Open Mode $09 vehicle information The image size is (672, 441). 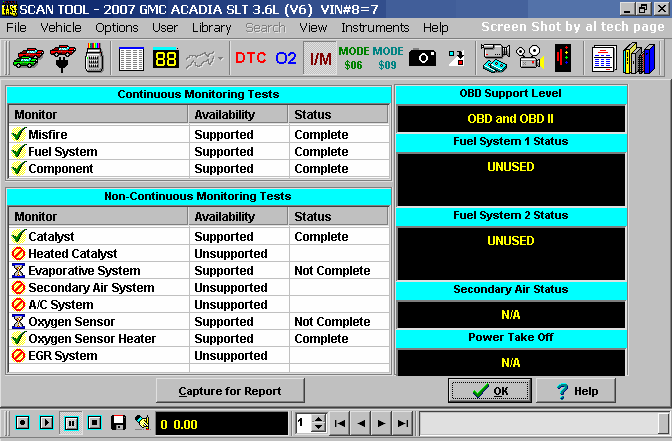coord(388,58)
